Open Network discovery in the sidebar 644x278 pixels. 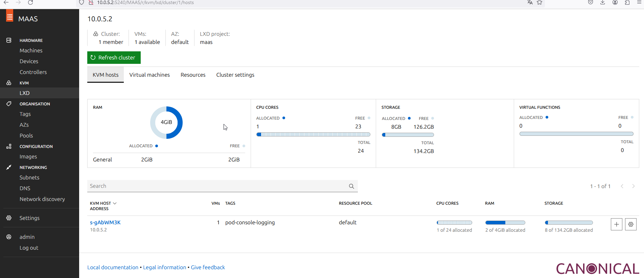pos(42,199)
